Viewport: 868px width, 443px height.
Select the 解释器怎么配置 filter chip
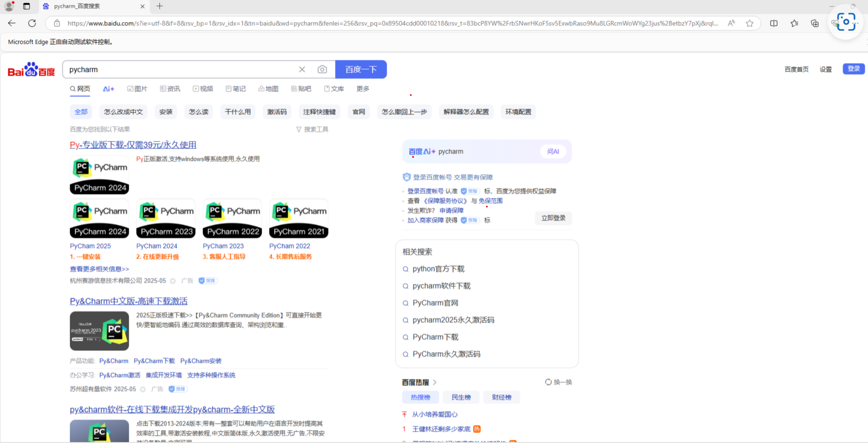[x=466, y=112]
